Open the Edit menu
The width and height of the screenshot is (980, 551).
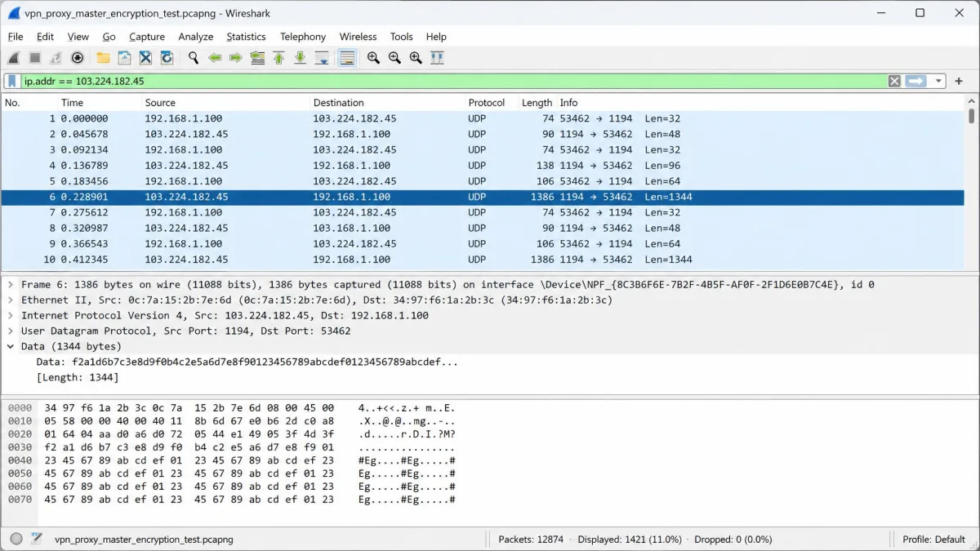pyautogui.click(x=45, y=37)
